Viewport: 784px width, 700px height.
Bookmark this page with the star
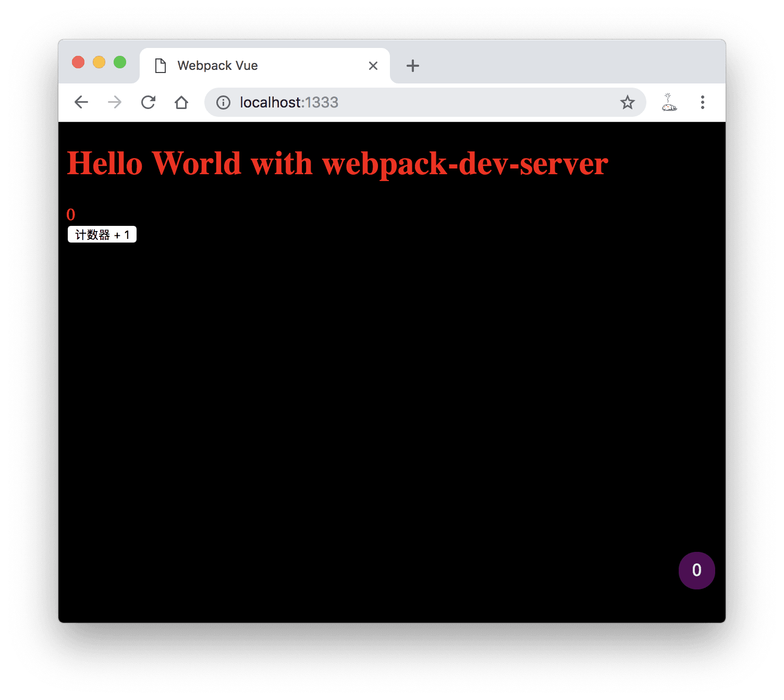point(627,102)
